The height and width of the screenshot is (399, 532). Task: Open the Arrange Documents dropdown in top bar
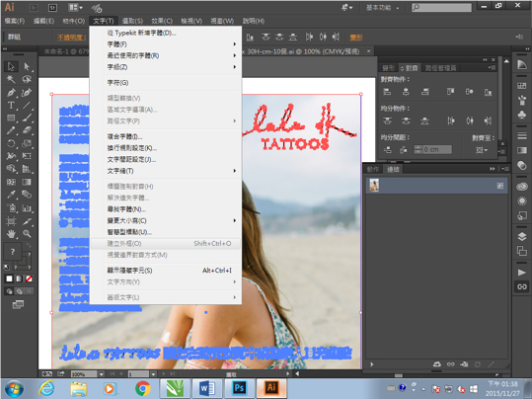click(75, 8)
